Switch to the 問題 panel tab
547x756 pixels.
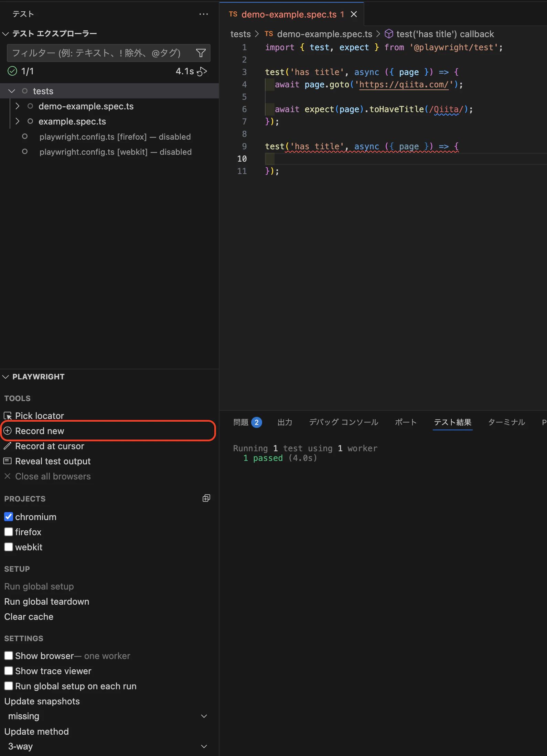241,422
